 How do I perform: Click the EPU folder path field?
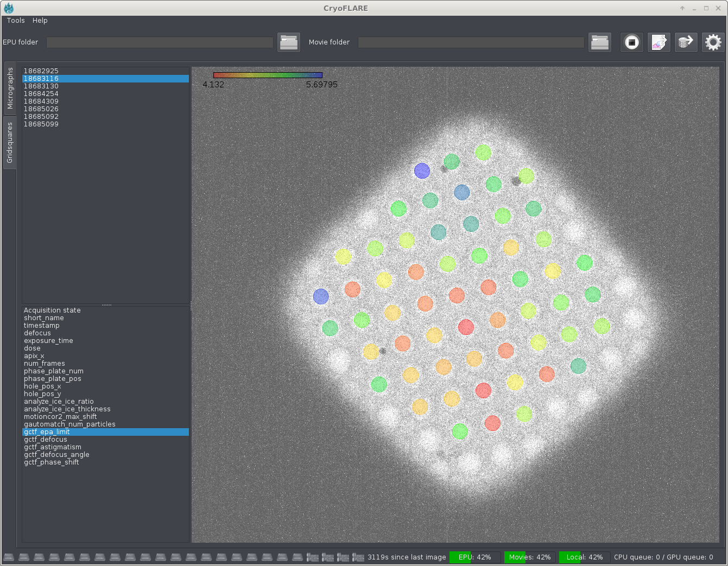[160, 42]
